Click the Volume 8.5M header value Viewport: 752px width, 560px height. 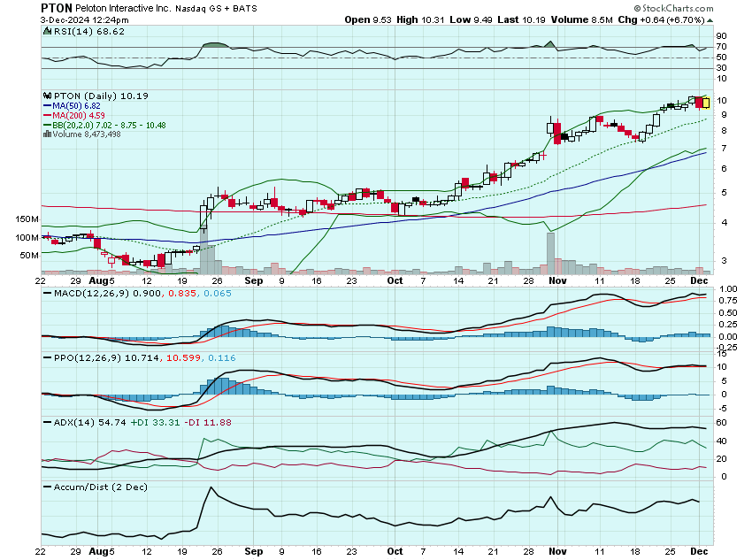(x=582, y=19)
